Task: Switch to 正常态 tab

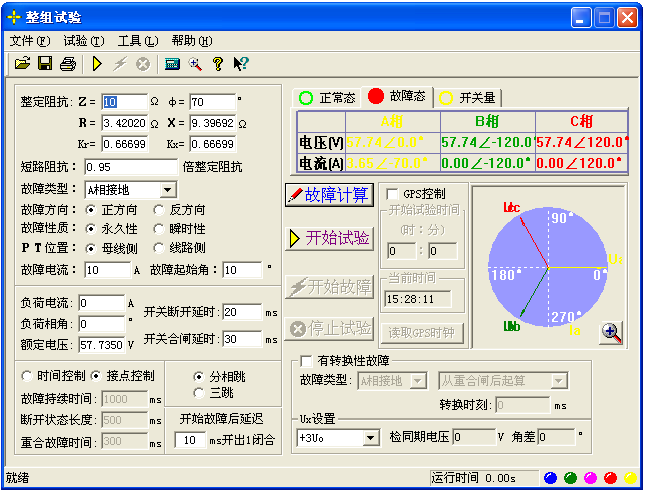Action: [x=326, y=98]
